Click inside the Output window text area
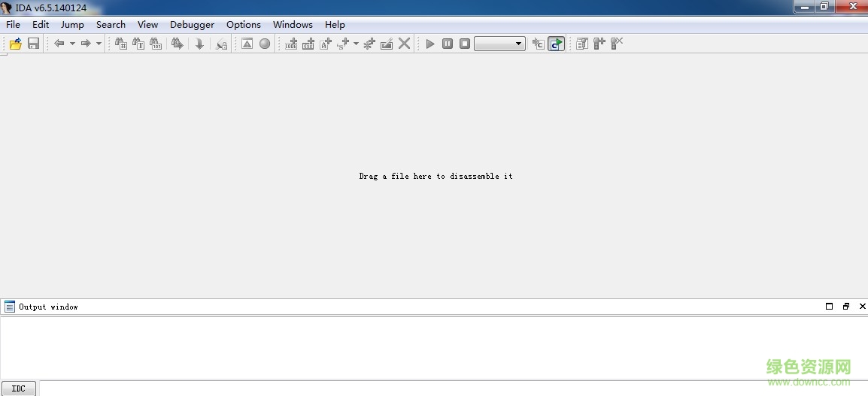The height and width of the screenshot is (396, 868). 434,348
